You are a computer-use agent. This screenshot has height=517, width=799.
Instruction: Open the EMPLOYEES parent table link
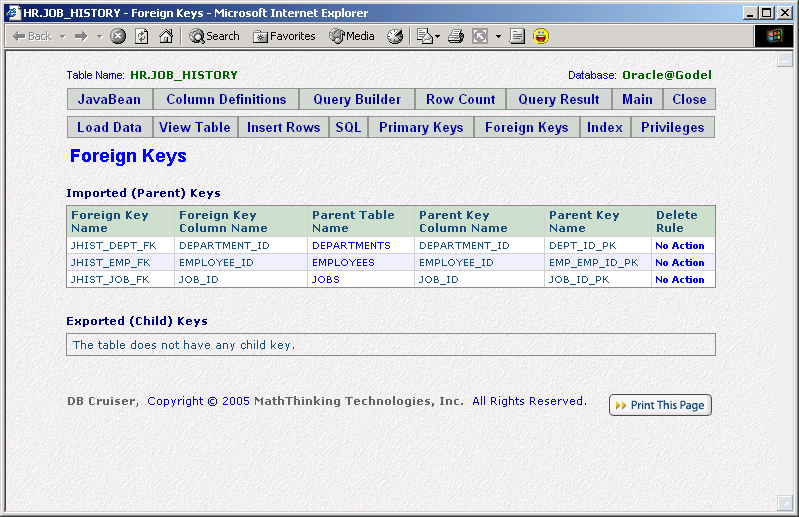[343, 263]
